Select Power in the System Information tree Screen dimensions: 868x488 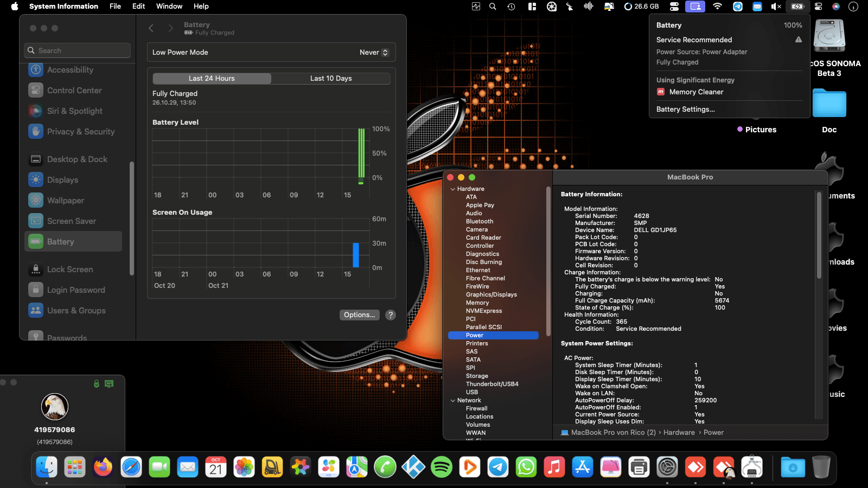point(493,336)
